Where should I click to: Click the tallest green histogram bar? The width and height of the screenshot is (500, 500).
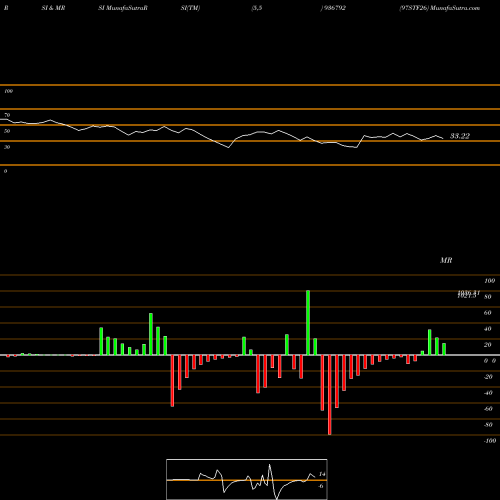[308, 323]
